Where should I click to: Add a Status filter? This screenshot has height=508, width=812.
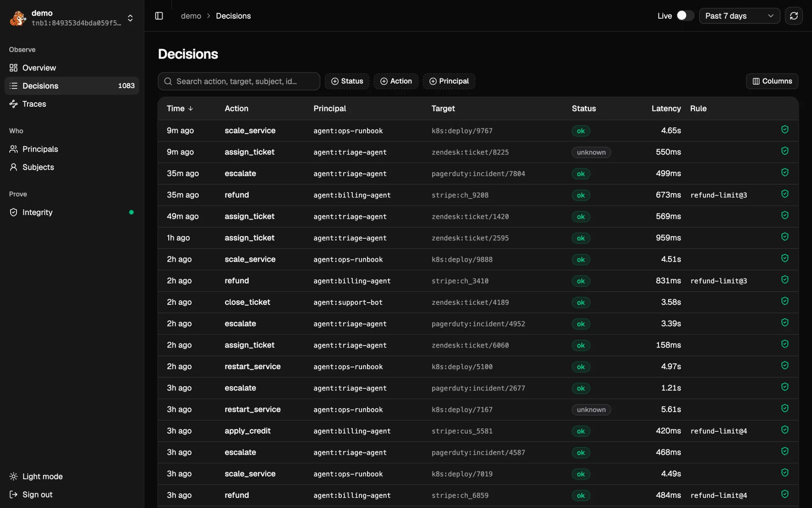tap(347, 81)
